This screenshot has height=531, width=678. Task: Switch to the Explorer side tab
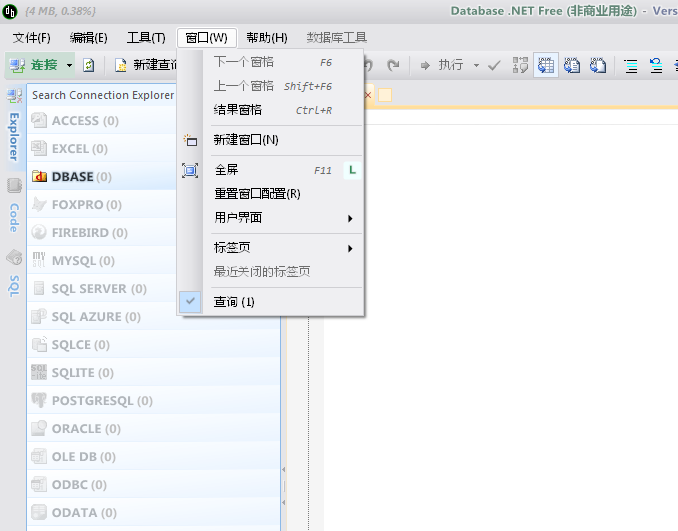click(14, 126)
